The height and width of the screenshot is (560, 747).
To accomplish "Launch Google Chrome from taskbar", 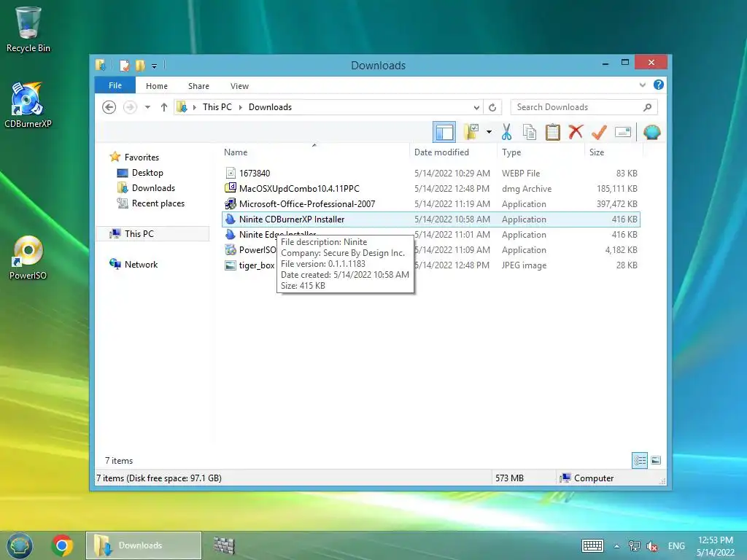I will click(x=62, y=545).
